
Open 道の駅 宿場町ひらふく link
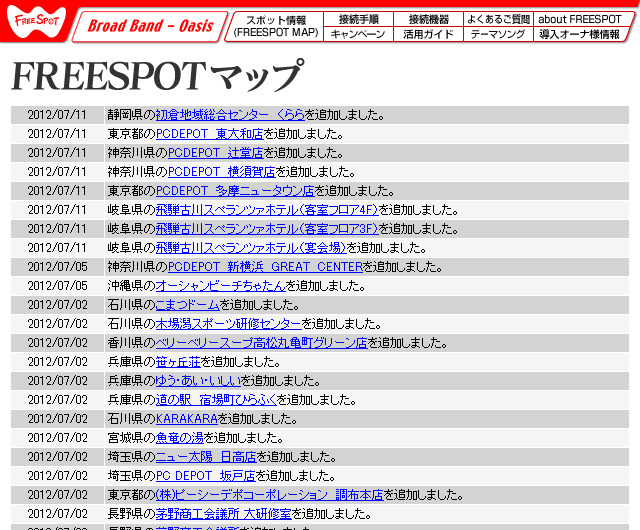point(216,400)
